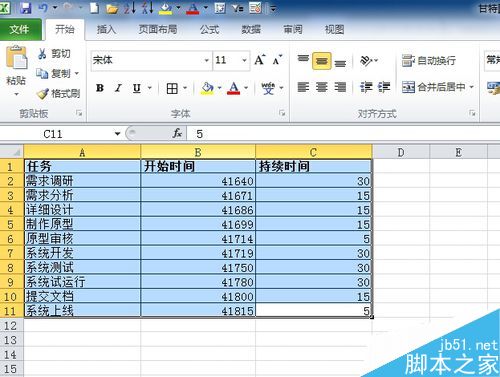Decrease the font size

(277, 60)
